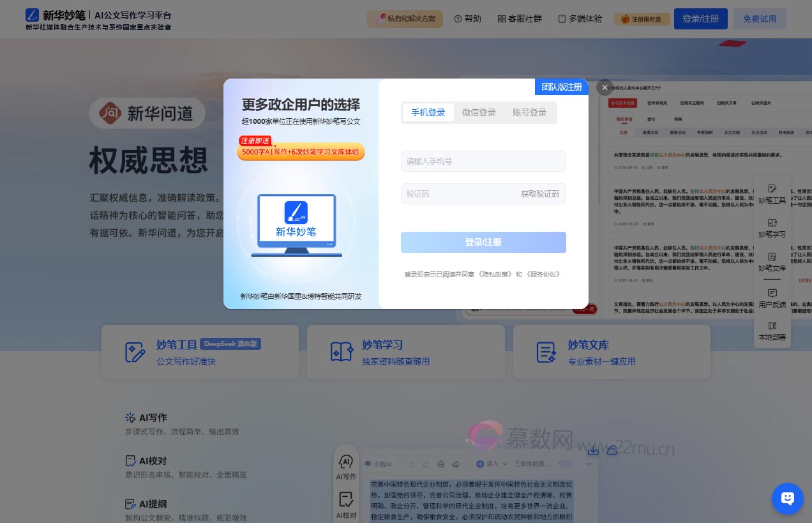Switch to the 账号登录 tab
812x523 pixels.
(530, 112)
